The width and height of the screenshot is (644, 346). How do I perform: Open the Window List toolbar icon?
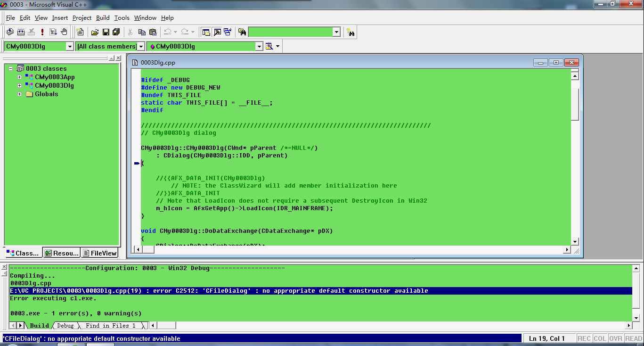pos(228,32)
